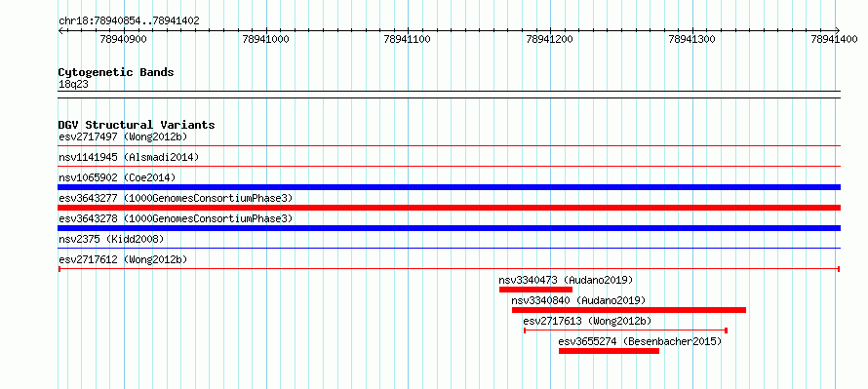
Task: Click the thin red line under nsv1141945
Action: (449, 166)
